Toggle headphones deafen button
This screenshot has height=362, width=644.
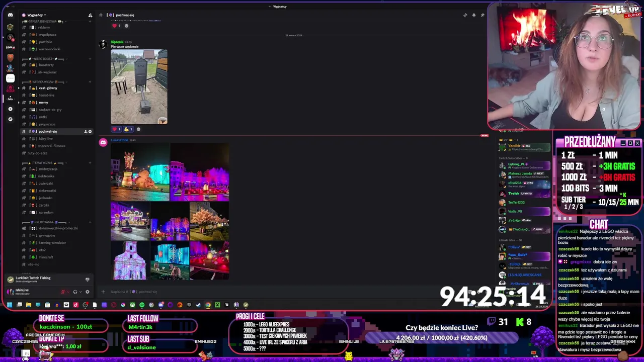coord(75,292)
